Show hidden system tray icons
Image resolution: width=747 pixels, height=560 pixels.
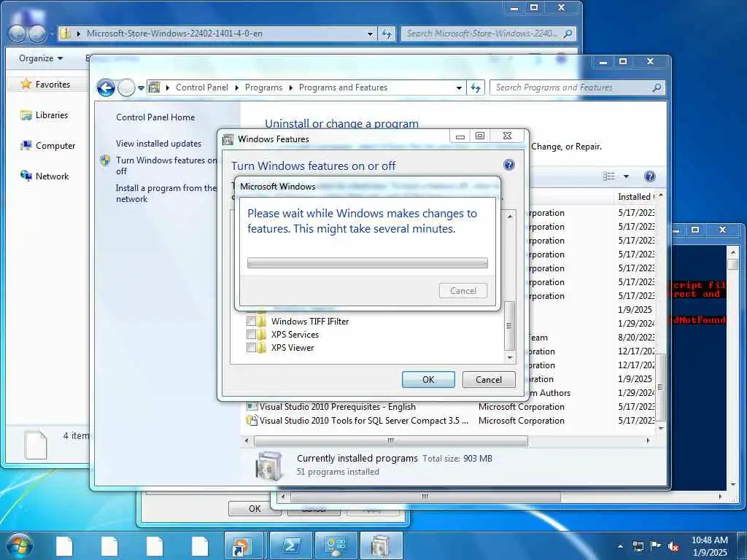(620, 547)
